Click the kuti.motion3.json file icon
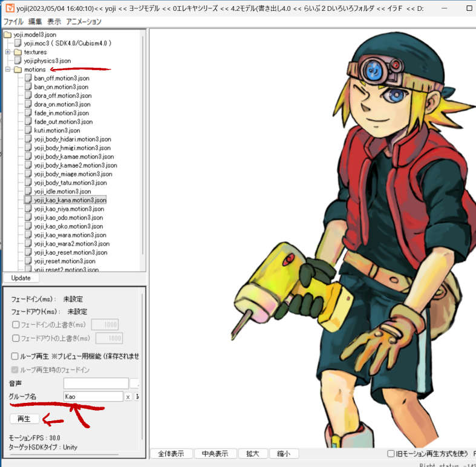This screenshot has height=467, width=476. click(x=28, y=130)
